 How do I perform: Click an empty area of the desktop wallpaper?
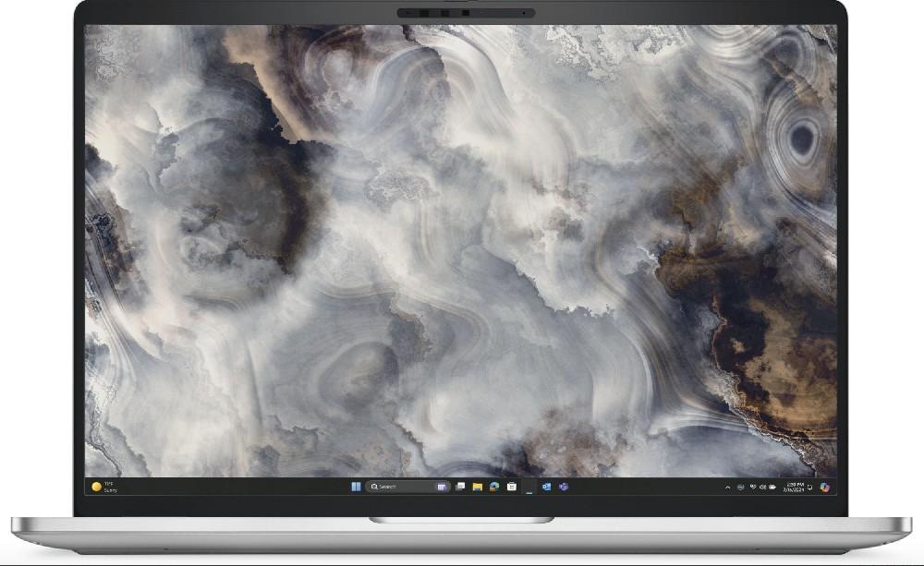[x=462, y=231]
